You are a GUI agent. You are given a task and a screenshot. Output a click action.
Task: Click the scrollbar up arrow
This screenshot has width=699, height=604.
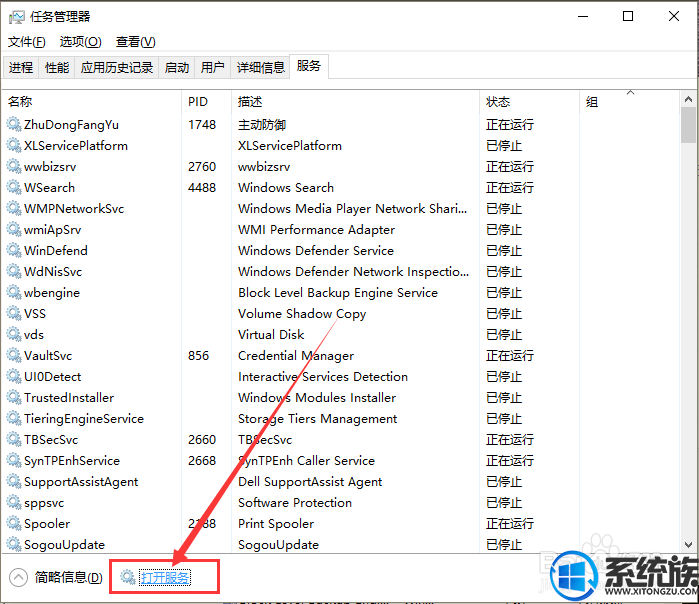(x=688, y=99)
